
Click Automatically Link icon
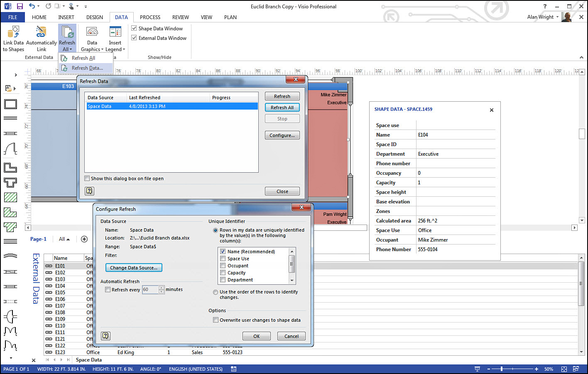(x=41, y=32)
